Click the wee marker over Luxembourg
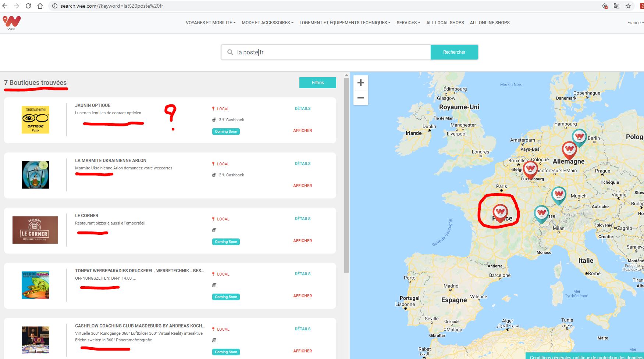This screenshot has width=644, height=359. pos(530,169)
